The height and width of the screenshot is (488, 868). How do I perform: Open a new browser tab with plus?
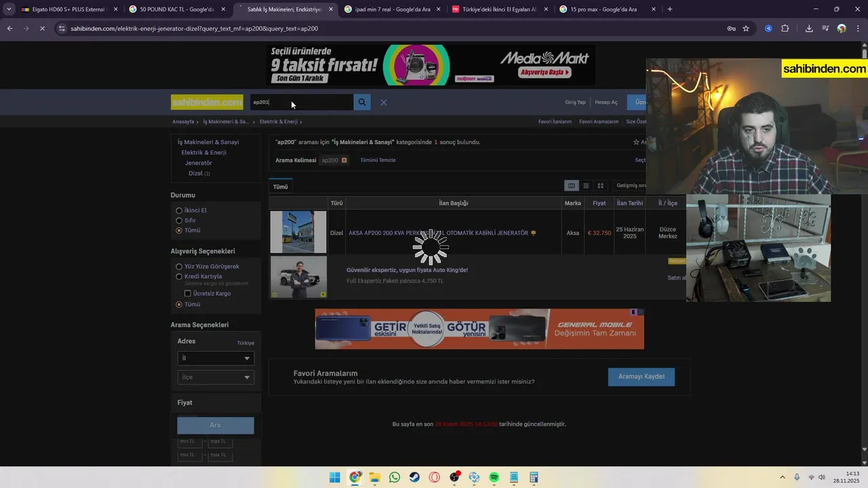pos(670,9)
